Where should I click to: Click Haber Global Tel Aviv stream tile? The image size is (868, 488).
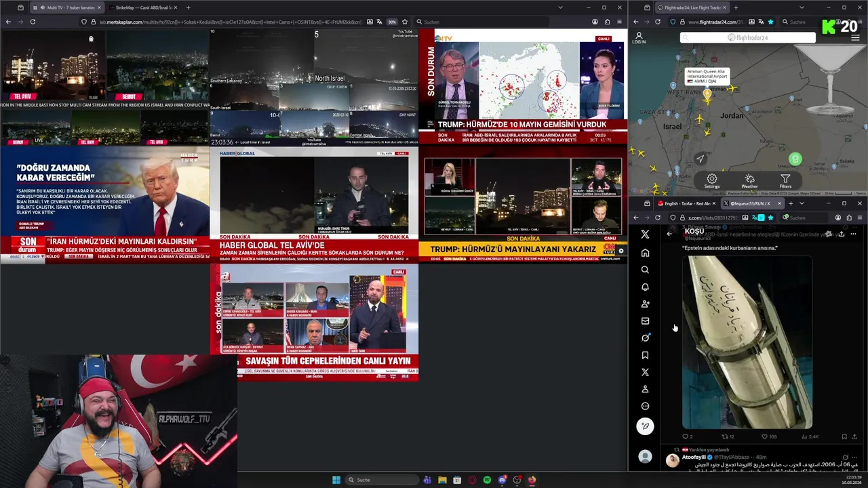click(314, 205)
